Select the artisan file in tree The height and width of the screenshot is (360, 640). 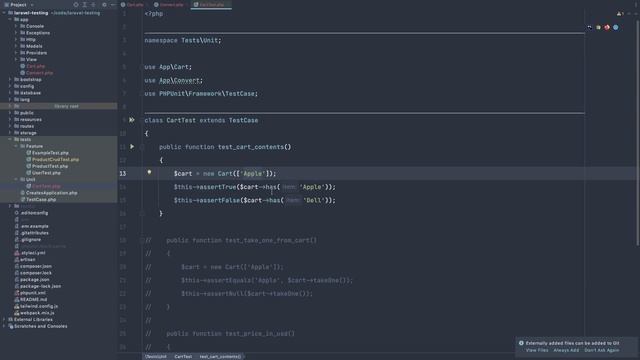pos(27,259)
